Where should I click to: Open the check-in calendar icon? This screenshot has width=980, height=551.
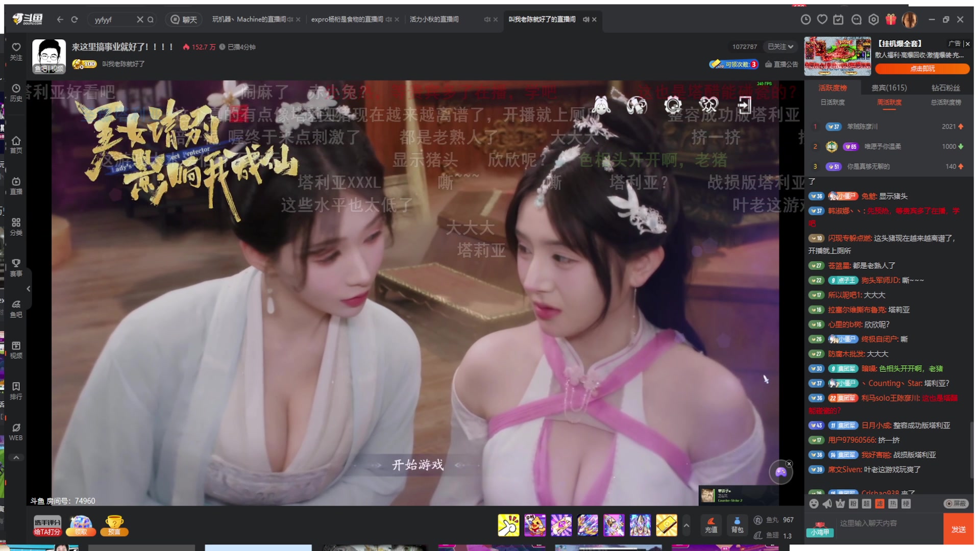coord(839,19)
